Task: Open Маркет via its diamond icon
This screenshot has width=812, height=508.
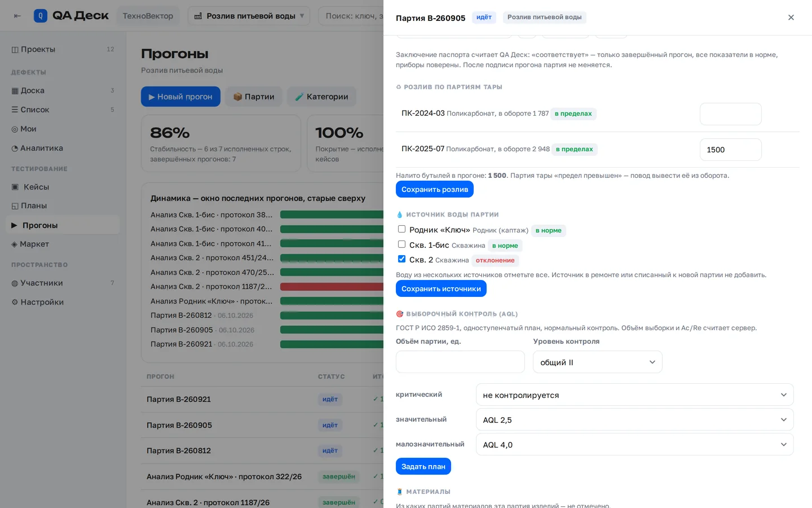Action: 15,244
